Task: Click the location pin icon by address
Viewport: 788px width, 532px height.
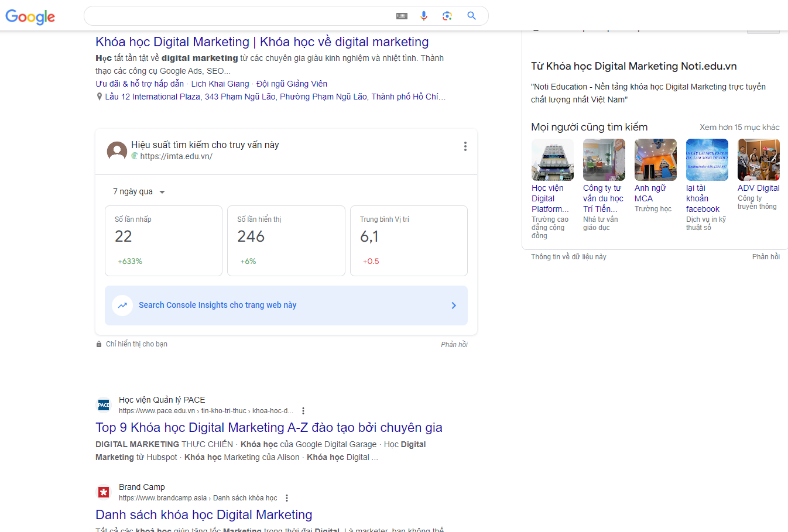Action: pos(100,97)
